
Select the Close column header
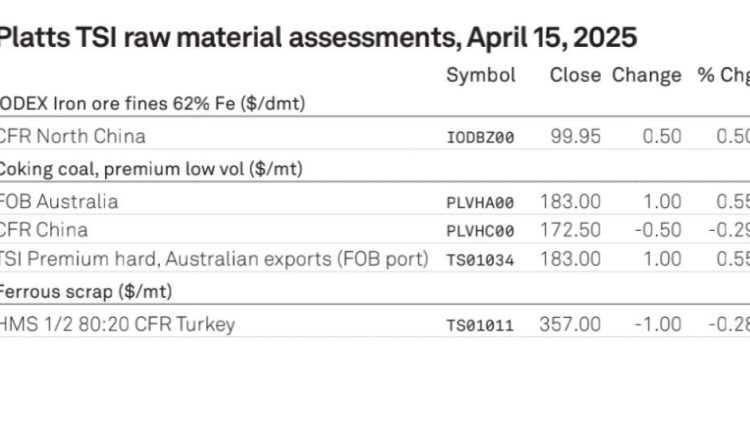coord(575,75)
